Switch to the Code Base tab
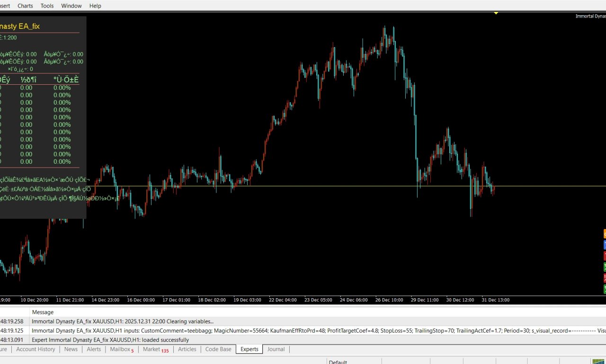This screenshot has height=364, width=606. tap(218, 349)
